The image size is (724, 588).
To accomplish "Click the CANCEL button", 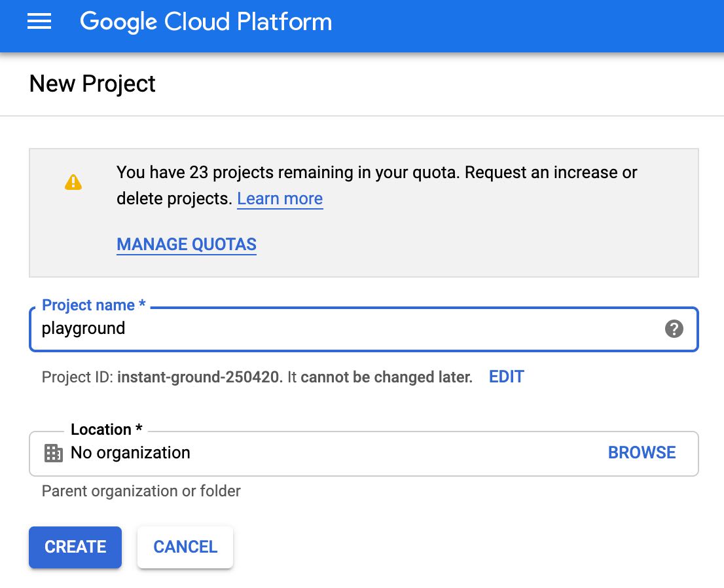I will 185,547.
